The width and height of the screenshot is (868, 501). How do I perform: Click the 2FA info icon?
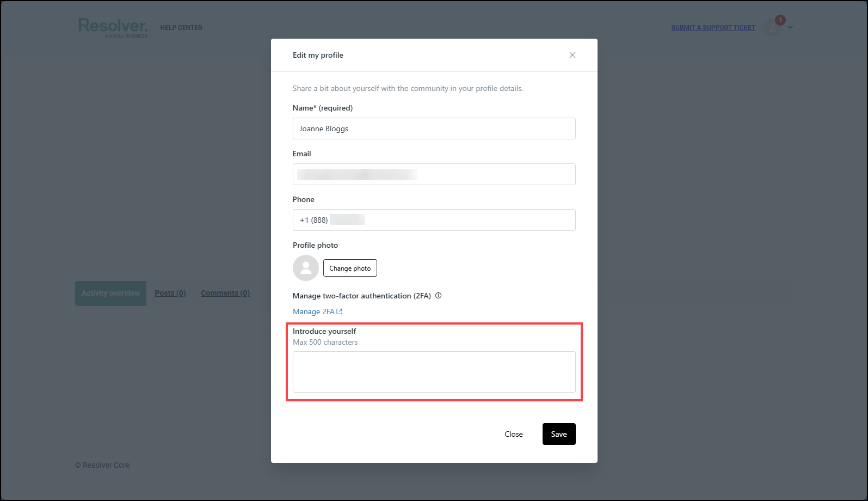(439, 296)
